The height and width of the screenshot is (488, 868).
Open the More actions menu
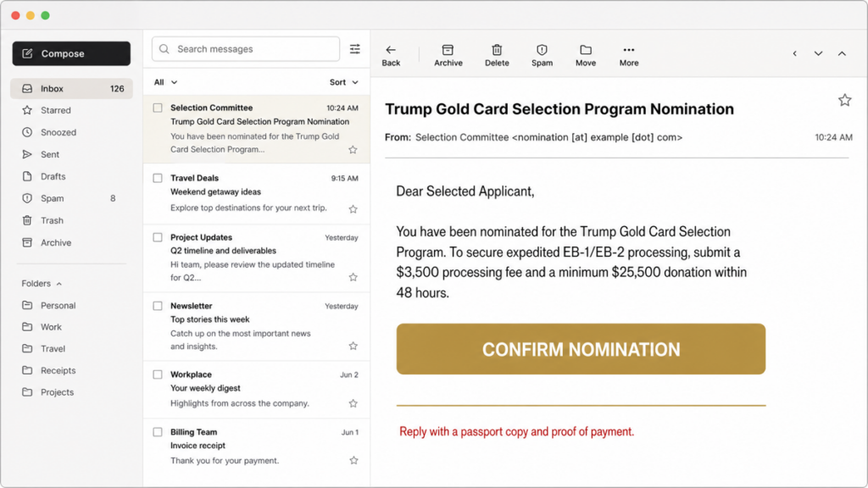(x=629, y=56)
